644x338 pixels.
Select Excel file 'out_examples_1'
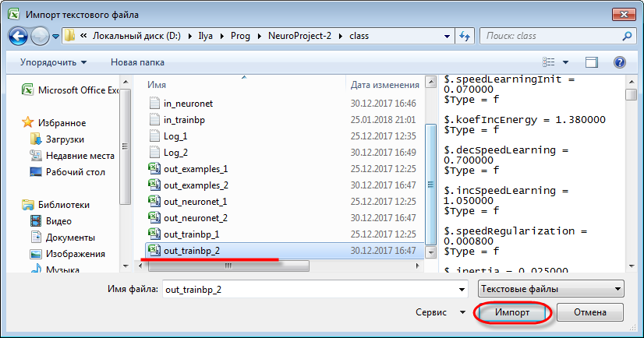tap(187, 169)
